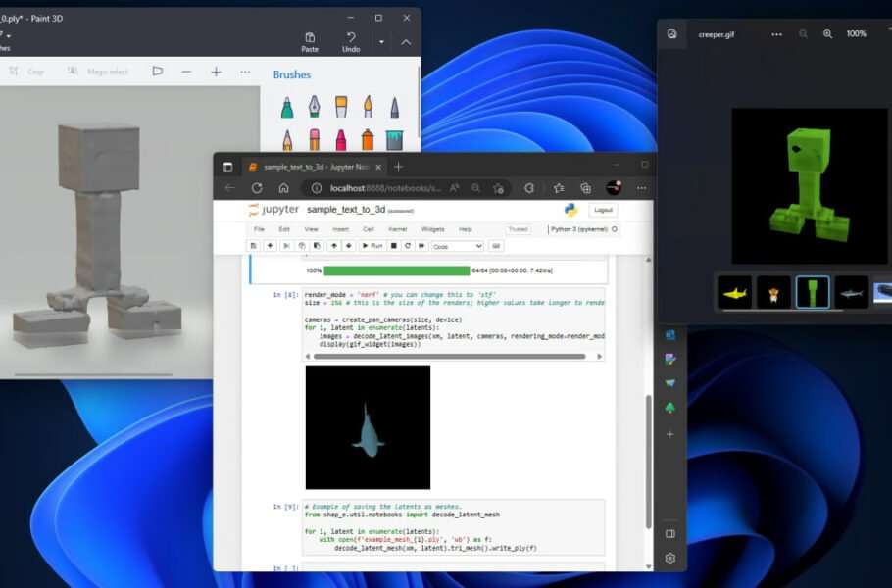Close the sample_text_to_3d browser tab
The width and height of the screenshot is (892, 588).
click(x=378, y=168)
